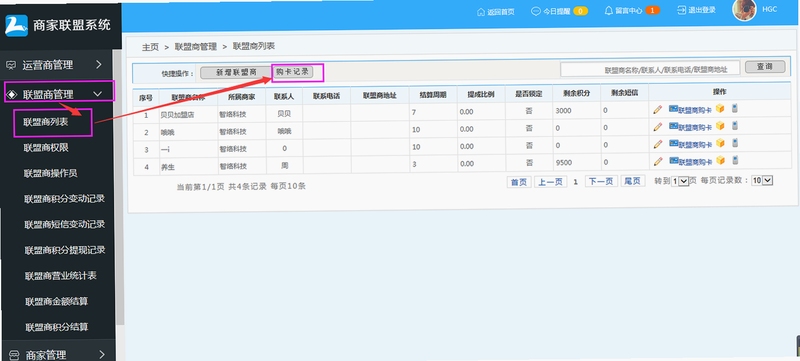Click phone icon for 哦哦 row
Viewport: 800px width, 361px height.
[x=735, y=125]
